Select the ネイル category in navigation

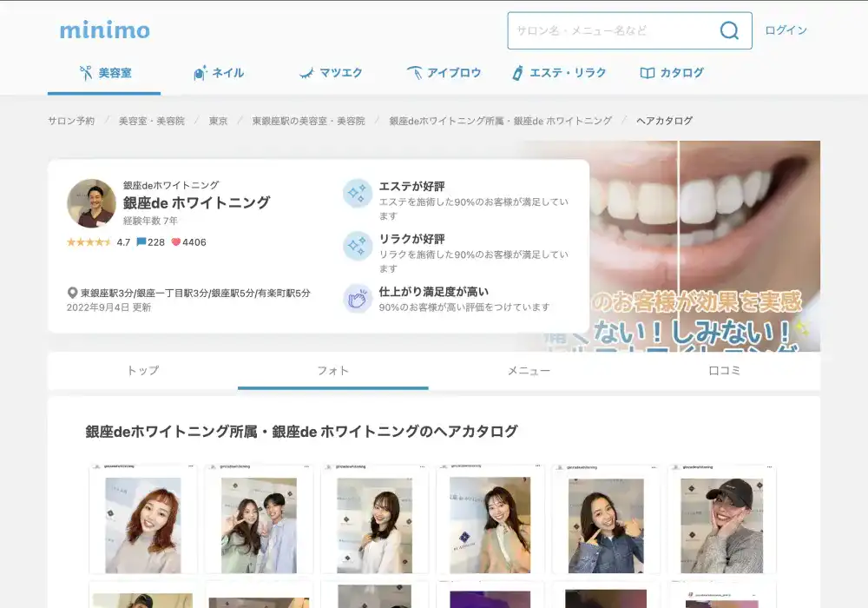218,73
